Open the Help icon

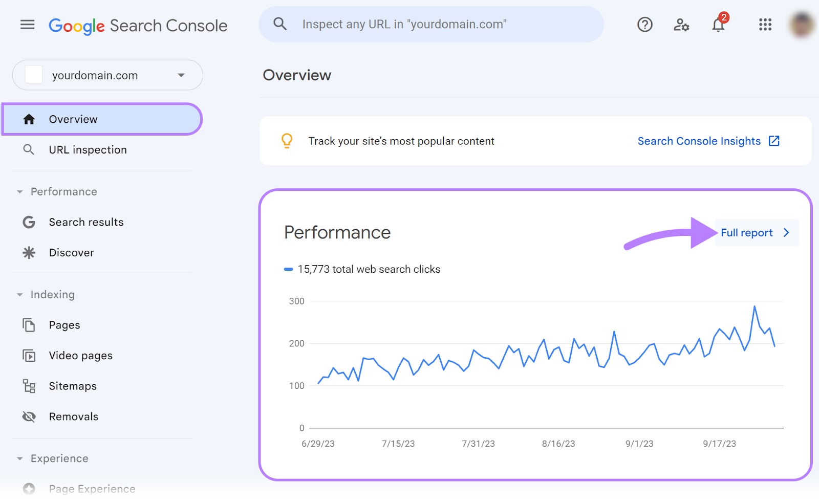644,24
